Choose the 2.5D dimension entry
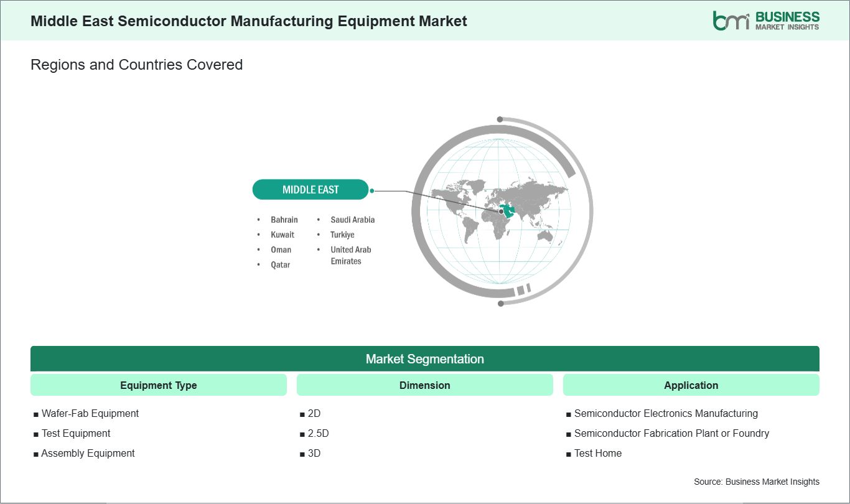The height and width of the screenshot is (504, 850). [317, 433]
